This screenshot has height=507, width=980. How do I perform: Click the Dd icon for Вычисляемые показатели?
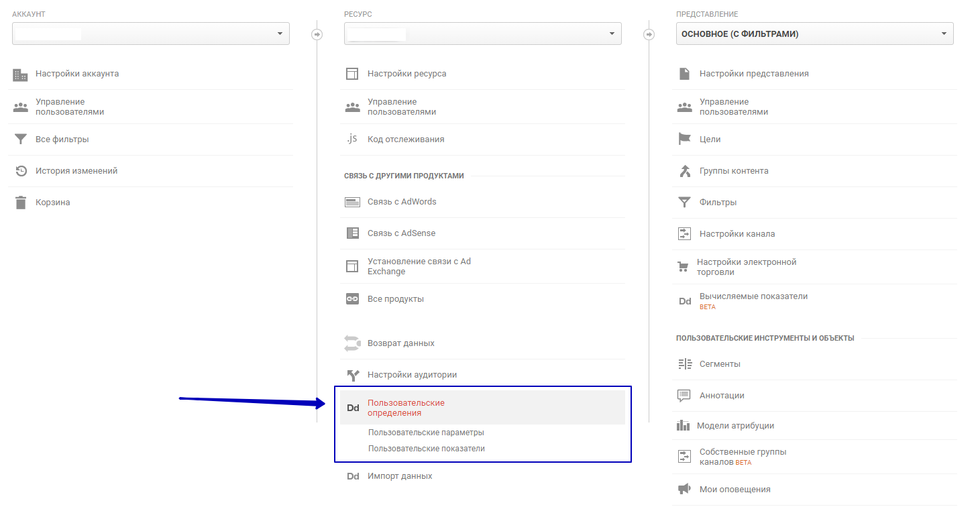pyautogui.click(x=685, y=301)
